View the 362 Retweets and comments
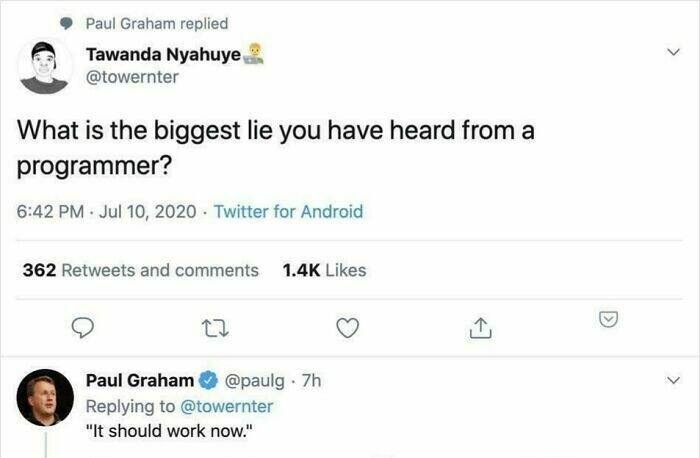The height and width of the screenshot is (458, 700). (140, 270)
